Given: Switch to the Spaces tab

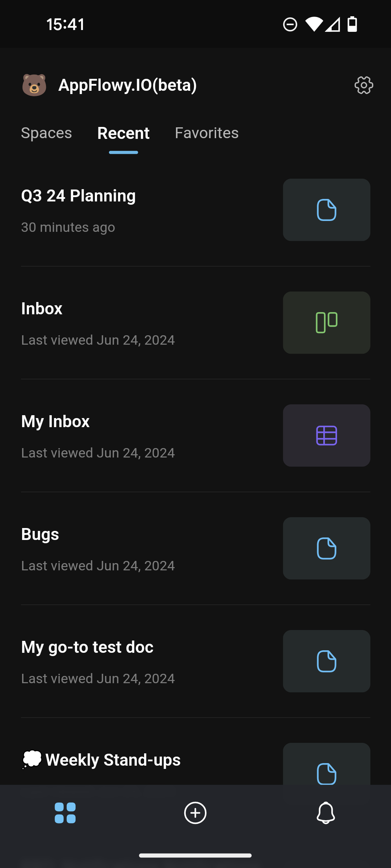Looking at the screenshot, I should (x=46, y=133).
